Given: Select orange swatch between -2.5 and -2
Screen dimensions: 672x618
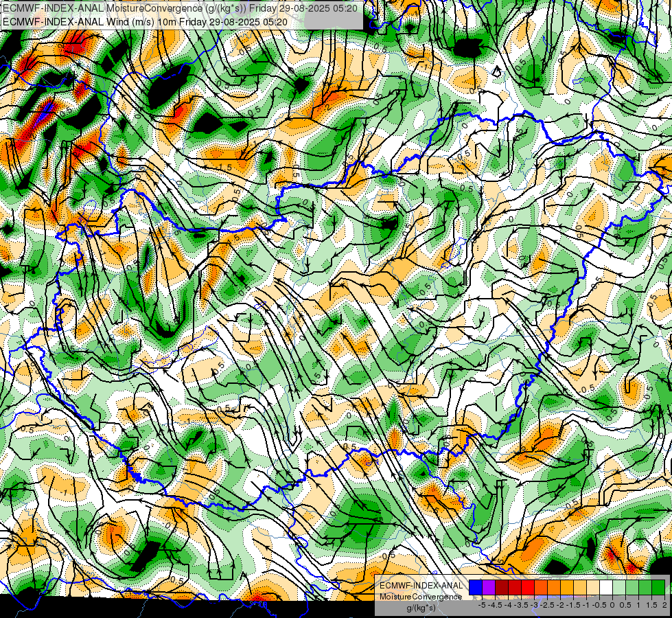Looking at the screenshot, I should pyautogui.click(x=554, y=587).
